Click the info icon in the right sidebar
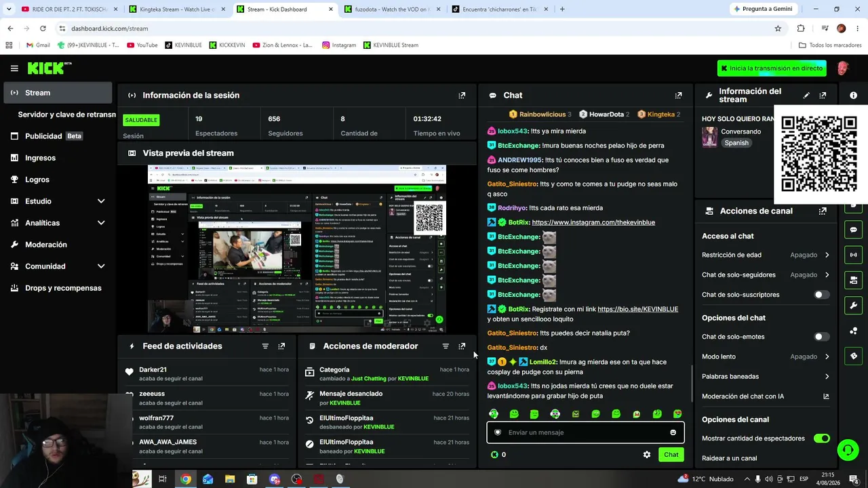 tap(853, 96)
